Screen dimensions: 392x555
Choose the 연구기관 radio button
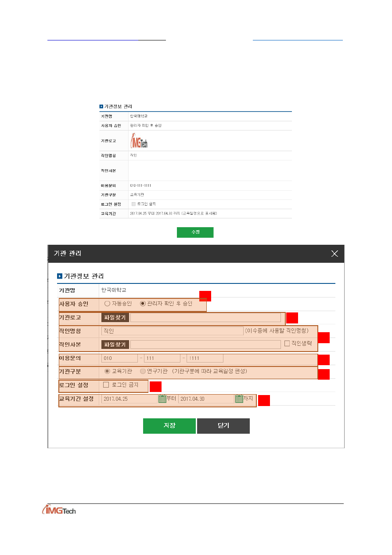pos(143,371)
